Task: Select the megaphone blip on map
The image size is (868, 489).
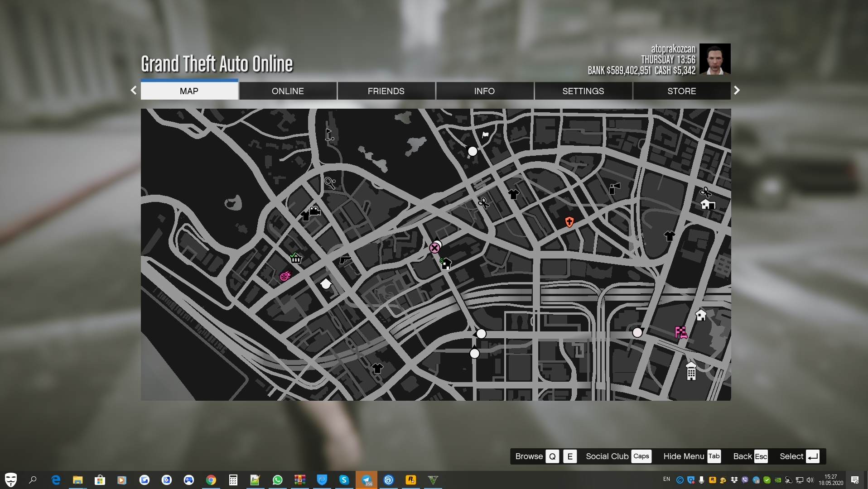Action: coord(614,188)
